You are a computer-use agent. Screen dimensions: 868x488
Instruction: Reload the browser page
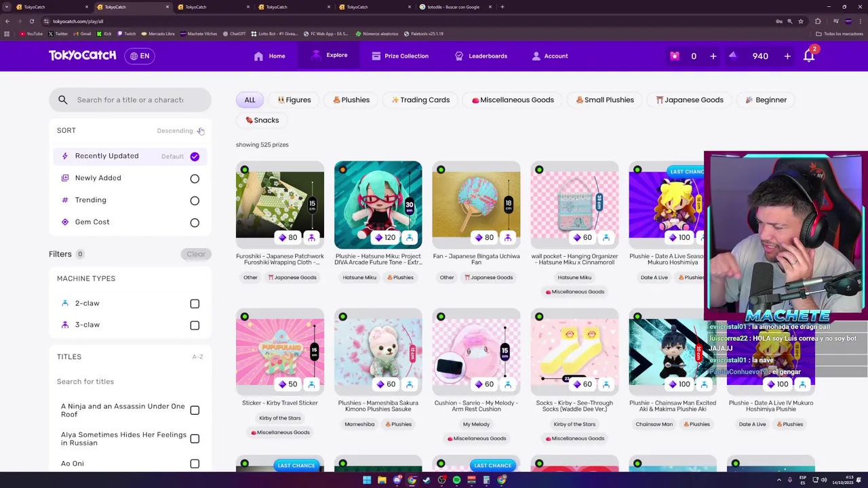click(x=31, y=21)
